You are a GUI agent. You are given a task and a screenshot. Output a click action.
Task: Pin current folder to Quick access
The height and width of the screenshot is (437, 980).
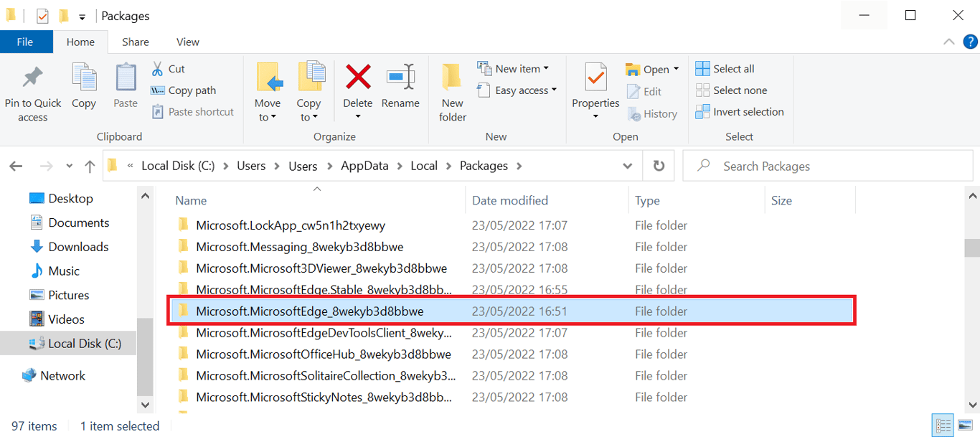(x=32, y=91)
